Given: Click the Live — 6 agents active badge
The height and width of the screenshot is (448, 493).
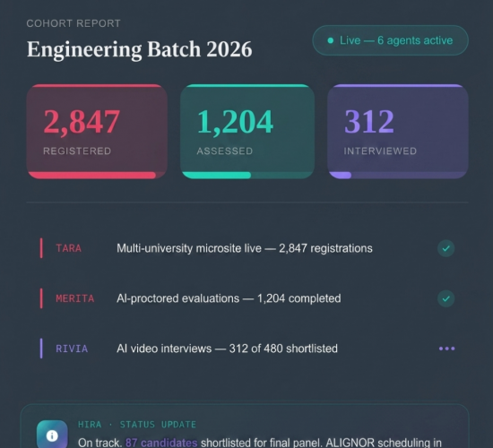Looking at the screenshot, I should (390, 40).
